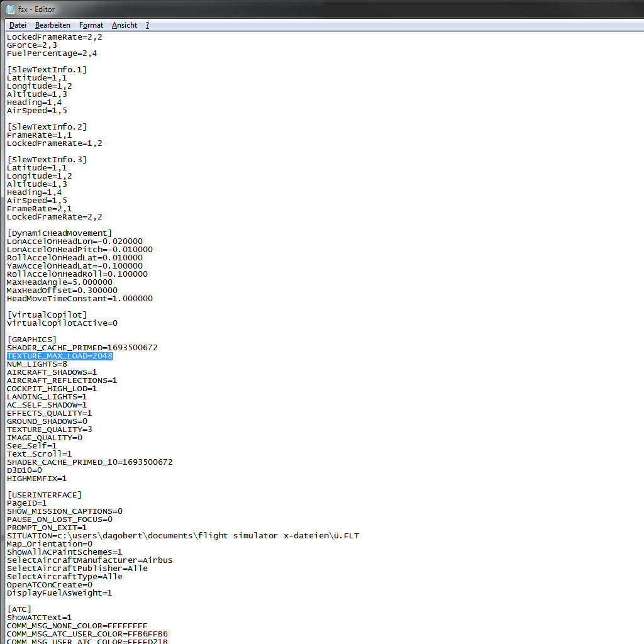Open the Ansicht menu
This screenshot has height=644, width=644.
(125, 25)
